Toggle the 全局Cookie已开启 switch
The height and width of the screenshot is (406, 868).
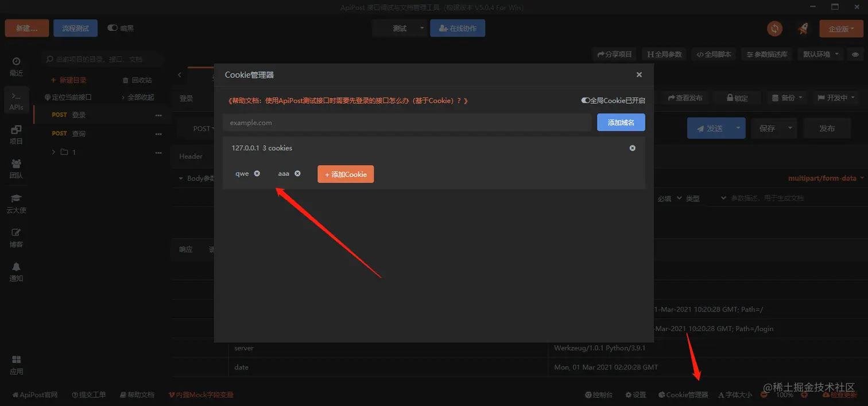tap(586, 100)
